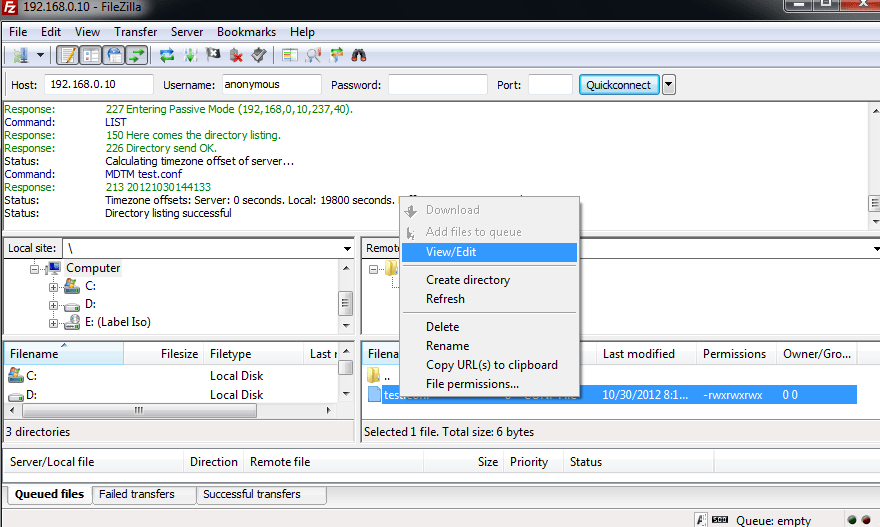Image resolution: width=880 pixels, height=527 pixels.
Task: Click the Quickconnect button
Action: pos(619,85)
